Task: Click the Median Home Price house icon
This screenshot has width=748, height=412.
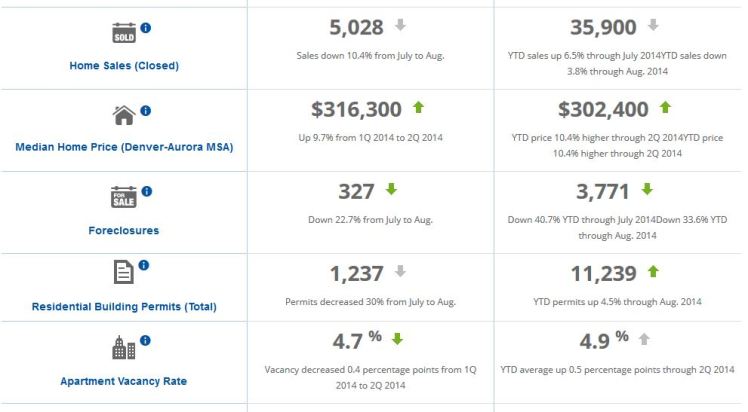Action: tap(124, 115)
